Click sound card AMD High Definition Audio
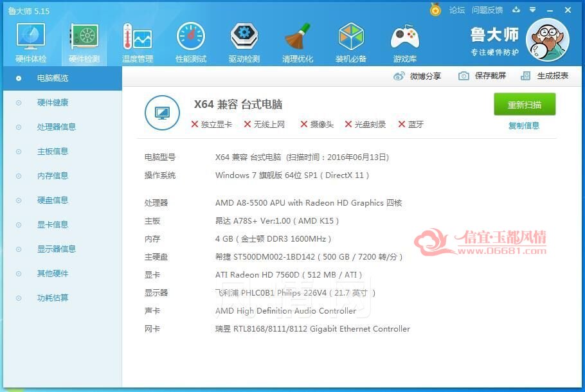The height and width of the screenshot is (392, 585). [x=286, y=310]
